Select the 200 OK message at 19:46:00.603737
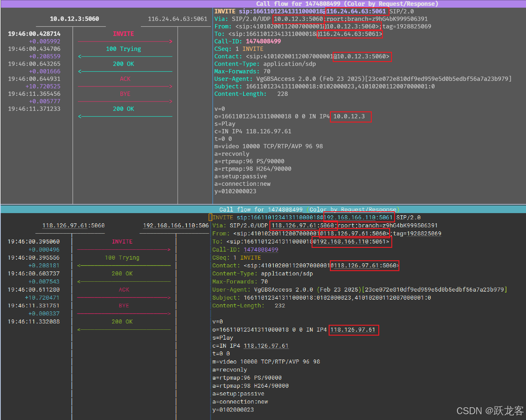Viewport: 526px width, 420px height. coord(122,274)
